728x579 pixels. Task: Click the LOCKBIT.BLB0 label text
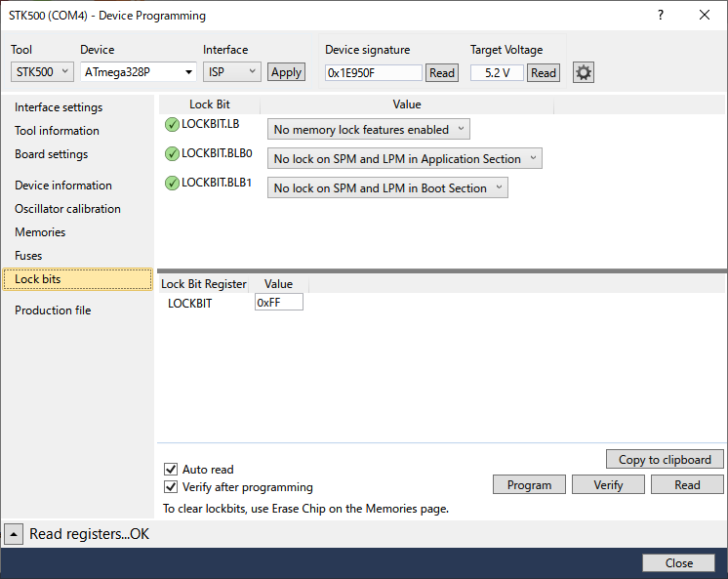(217, 153)
